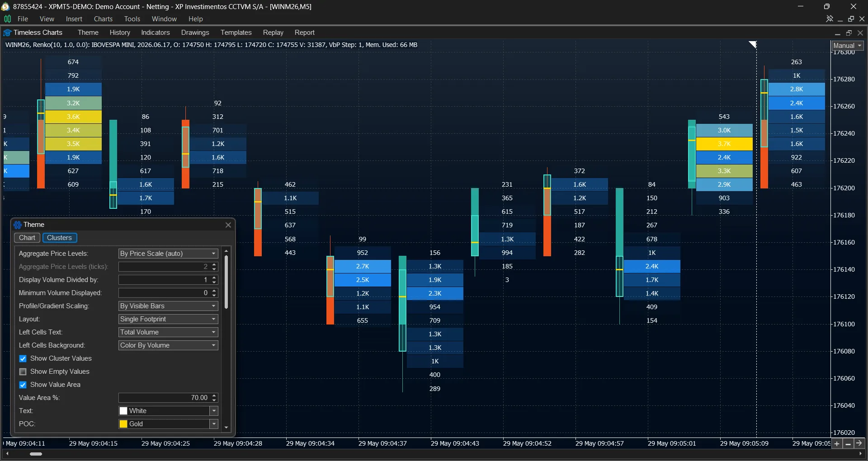Image resolution: width=868 pixels, height=461 pixels.
Task: Increase Minimum Volume Displayed with up arrow
Action: tap(214, 291)
